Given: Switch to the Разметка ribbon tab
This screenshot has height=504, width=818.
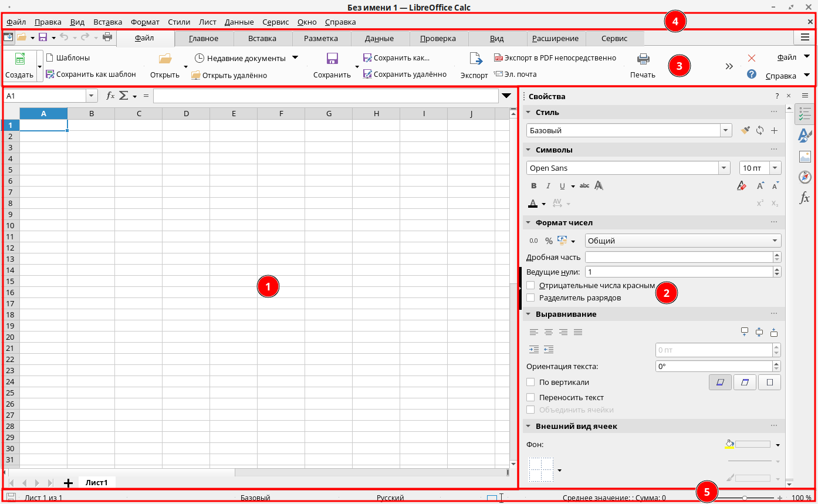Looking at the screenshot, I should coord(321,39).
